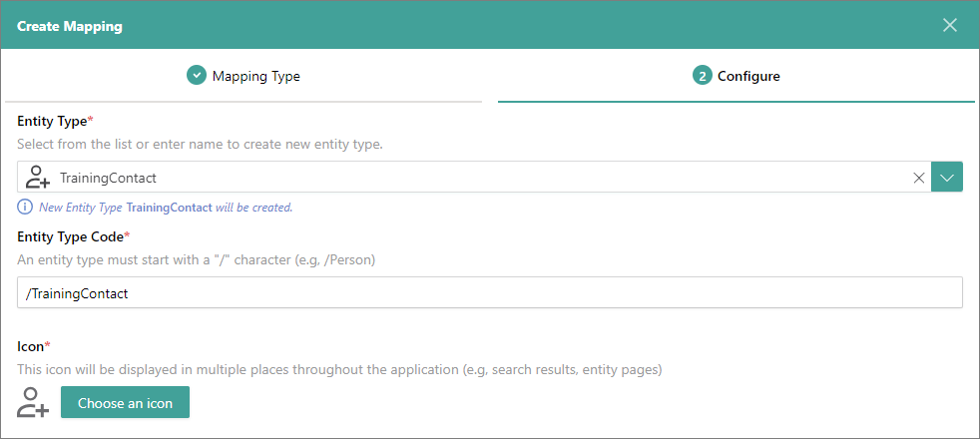
Task: Clear the TrainingContact entity type selection
Action: [919, 178]
